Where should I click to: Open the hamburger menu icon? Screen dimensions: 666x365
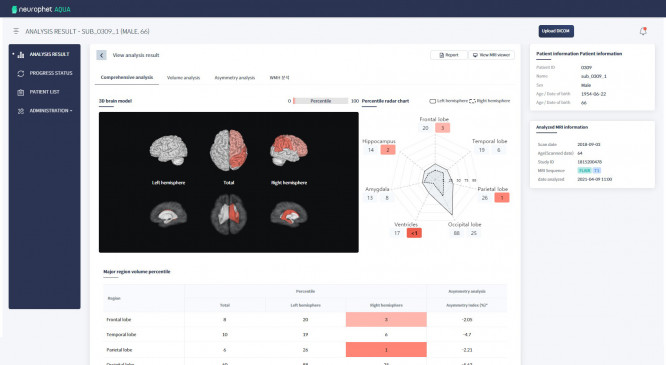16,31
